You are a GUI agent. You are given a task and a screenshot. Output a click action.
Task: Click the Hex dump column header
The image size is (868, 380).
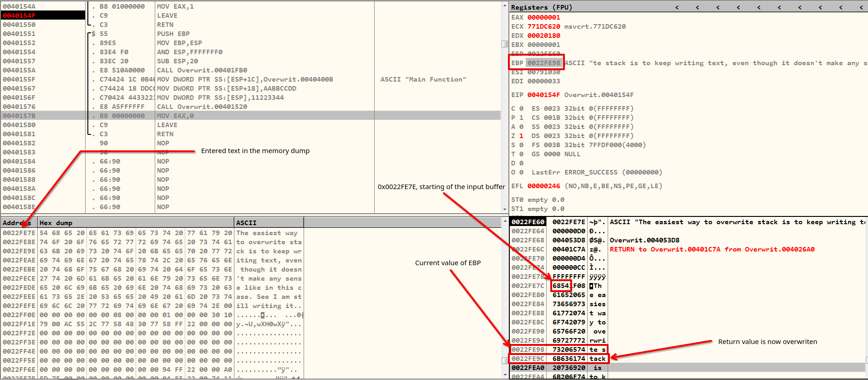pos(136,223)
